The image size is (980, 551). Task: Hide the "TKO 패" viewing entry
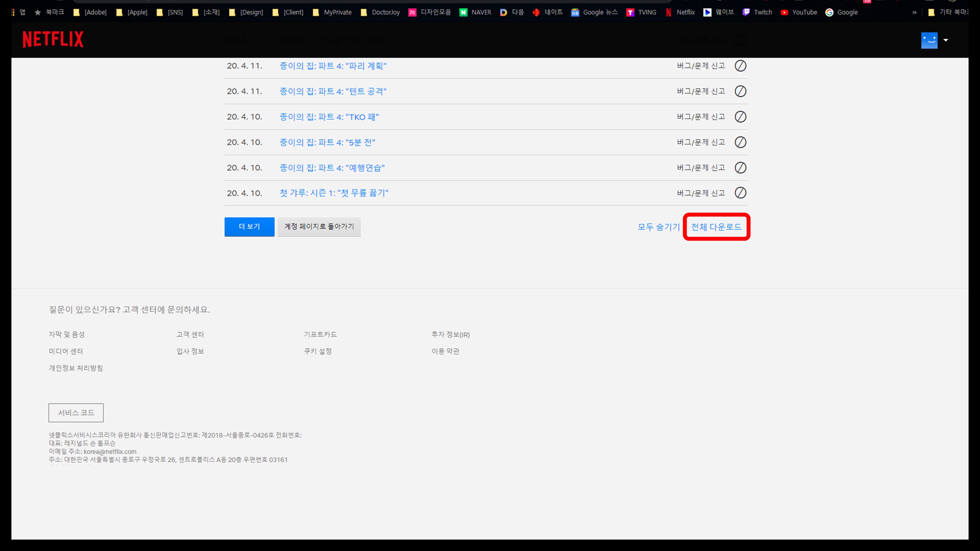coord(740,117)
